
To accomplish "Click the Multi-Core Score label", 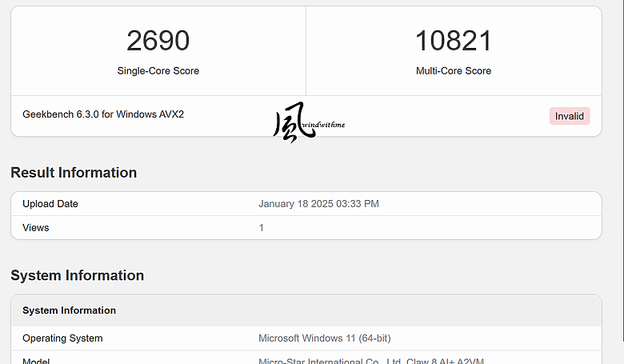I will (x=454, y=71).
